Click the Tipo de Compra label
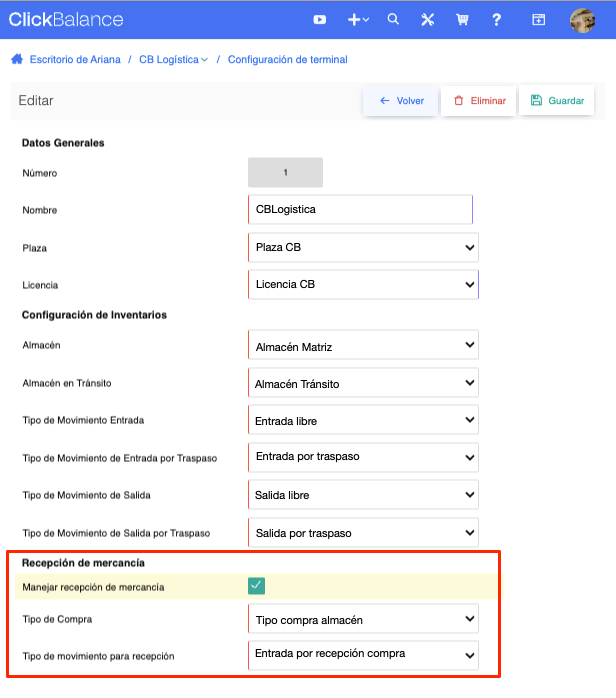 pyautogui.click(x=57, y=619)
